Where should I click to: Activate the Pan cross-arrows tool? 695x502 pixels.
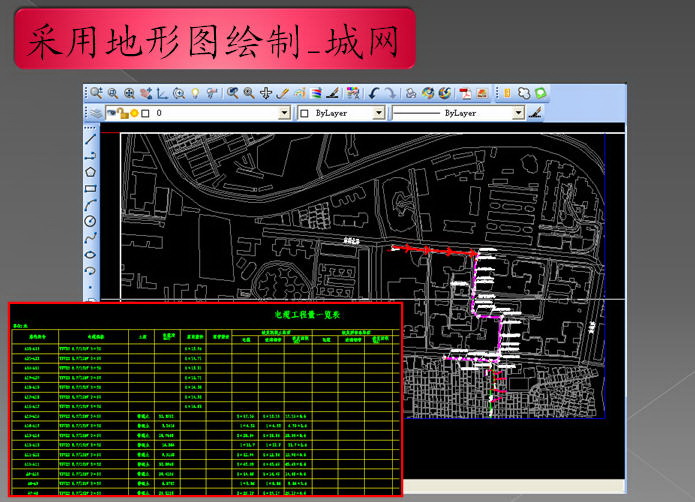click(266, 93)
